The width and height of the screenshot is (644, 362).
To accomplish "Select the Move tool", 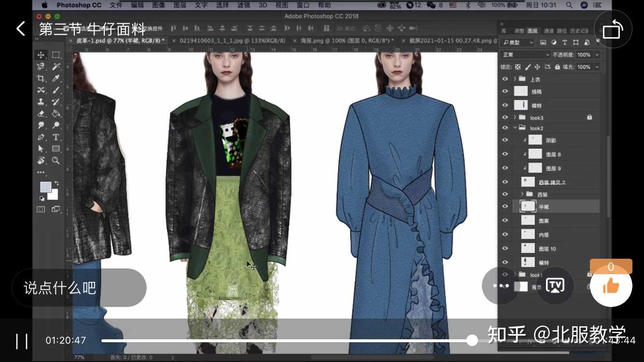I will click(41, 55).
